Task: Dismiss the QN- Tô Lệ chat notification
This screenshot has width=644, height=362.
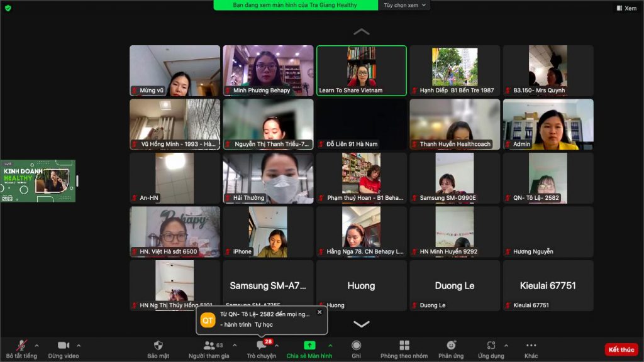Action: [x=319, y=312]
